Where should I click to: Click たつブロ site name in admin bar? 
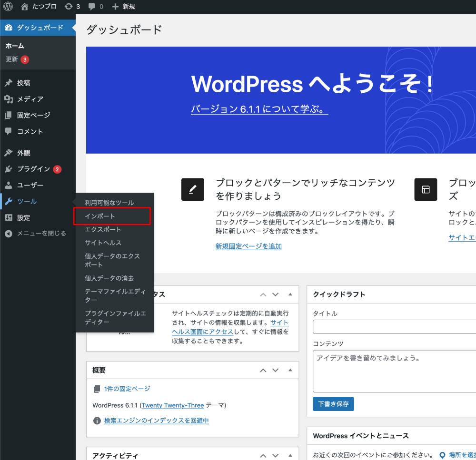click(44, 6)
